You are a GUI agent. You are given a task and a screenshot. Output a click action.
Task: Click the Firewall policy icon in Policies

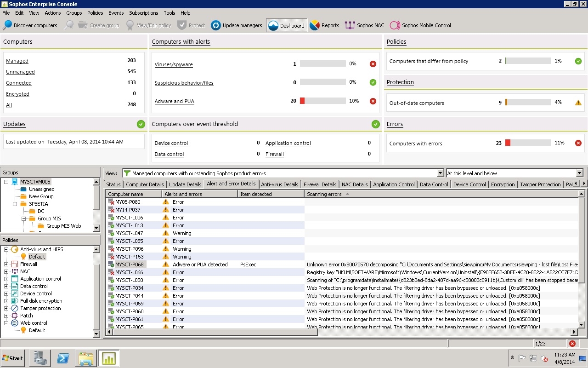coord(15,264)
